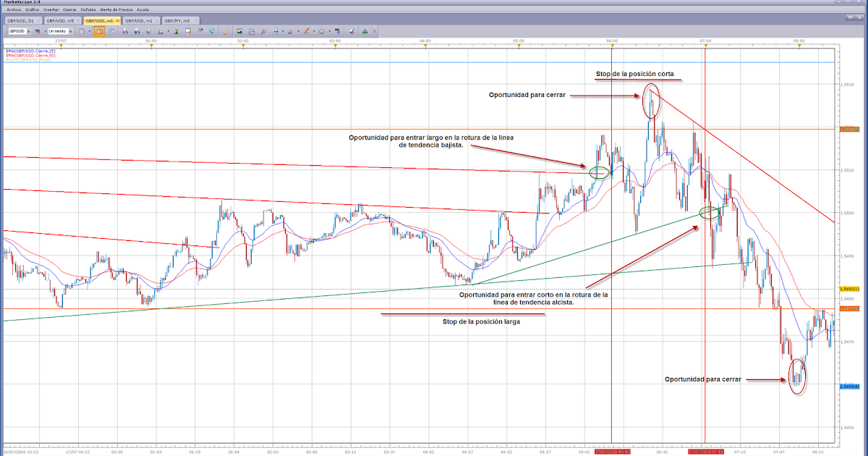Expand the trend line tool dropdown arrow
Image resolution: width=868 pixels, height=456 pixels.
pos(314,31)
